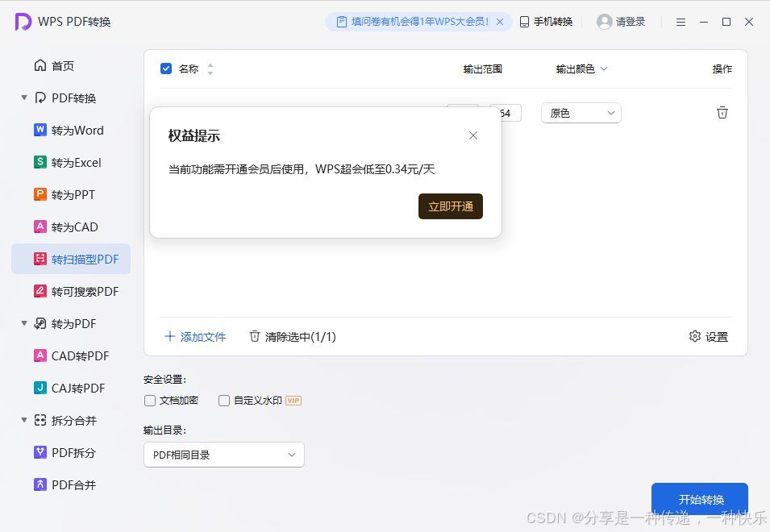770x532 pixels.
Task: Collapse the PDF转换 sidebar group
Action: click(24, 98)
